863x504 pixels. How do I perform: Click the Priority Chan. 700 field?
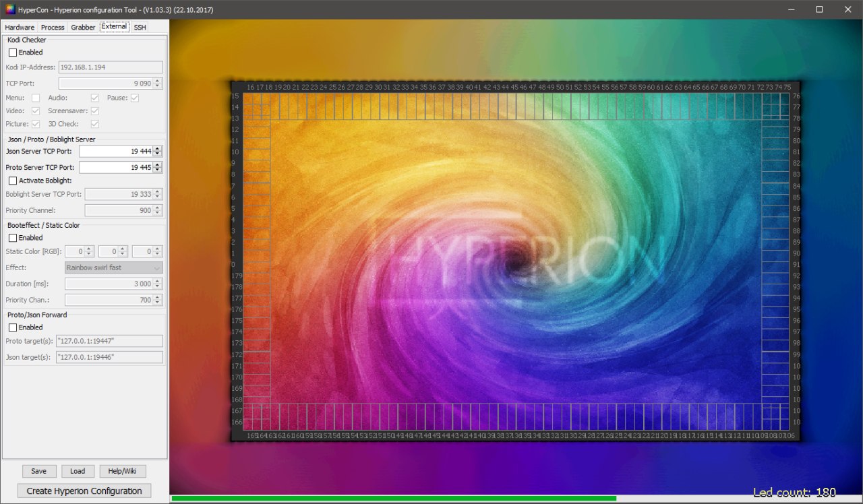(109, 300)
